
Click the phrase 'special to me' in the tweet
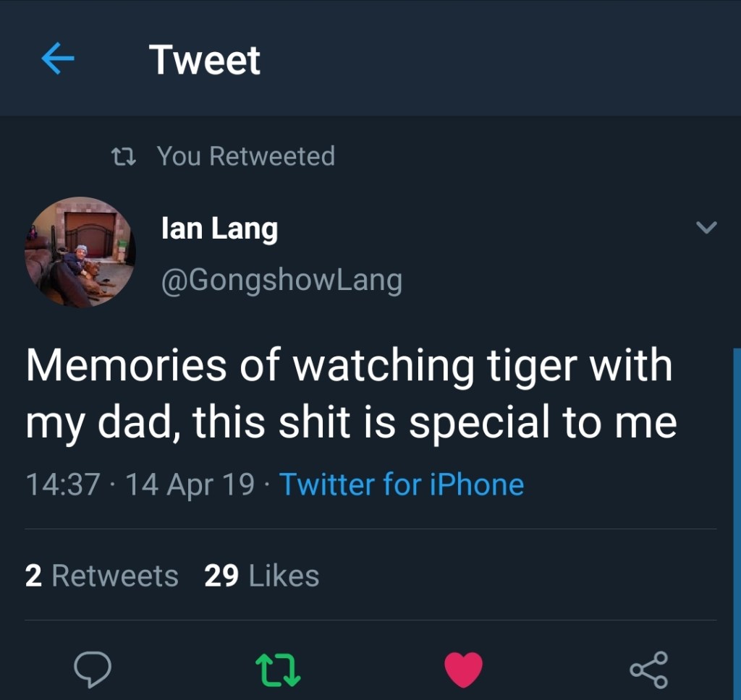click(543, 423)
